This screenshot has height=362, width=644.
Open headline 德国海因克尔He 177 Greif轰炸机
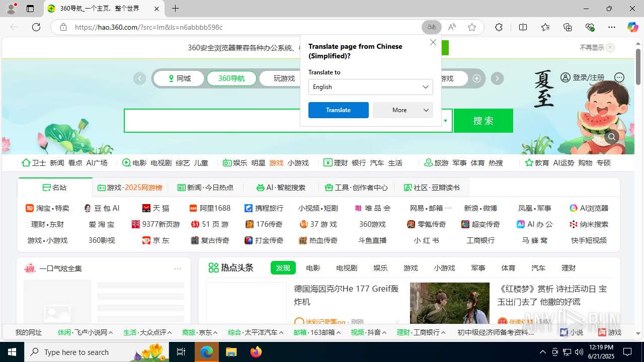(346, 295)
